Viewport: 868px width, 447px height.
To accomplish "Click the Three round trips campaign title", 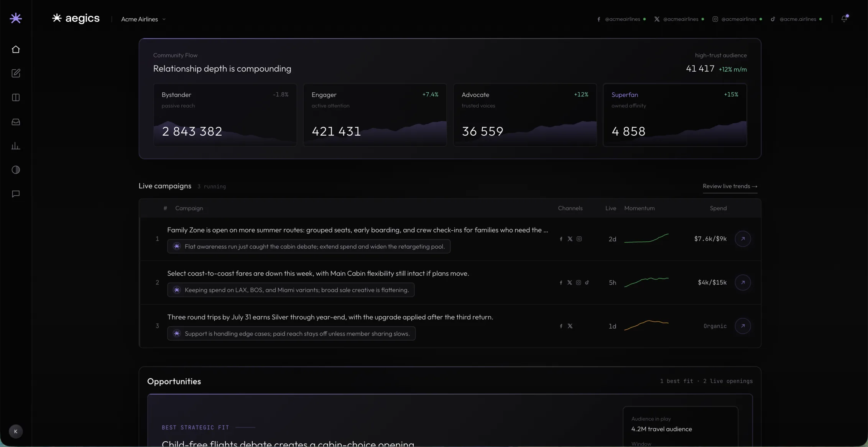I will tap(330, 317).
